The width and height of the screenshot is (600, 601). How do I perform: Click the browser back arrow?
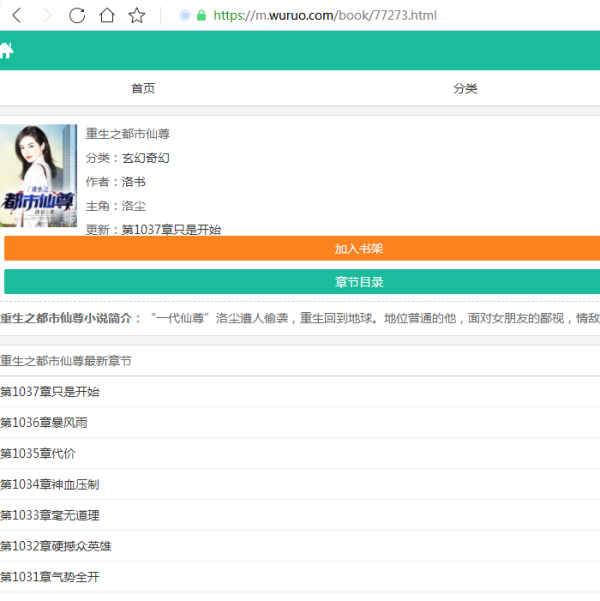pyautogui.click(x=17, y=15)
